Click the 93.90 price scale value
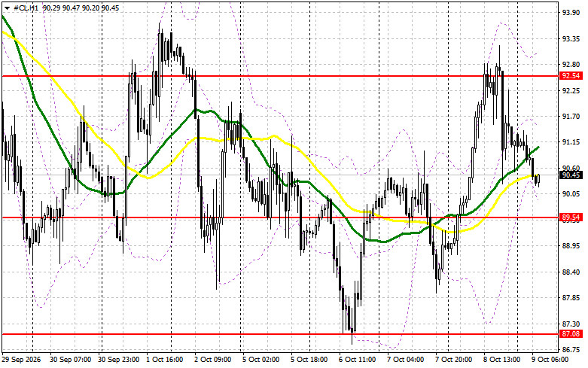588x368 pixels. pos(571,13)
